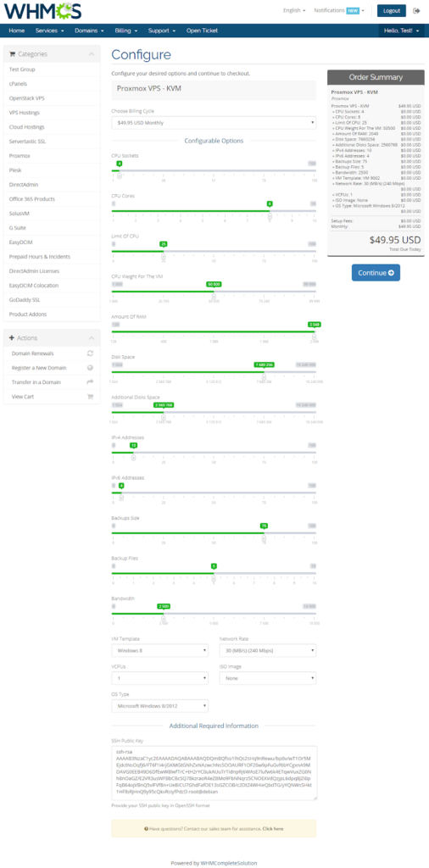Open the VM Template dropdown
The height and width of the screenshot is (868, 429).
[x=160, y=650]
